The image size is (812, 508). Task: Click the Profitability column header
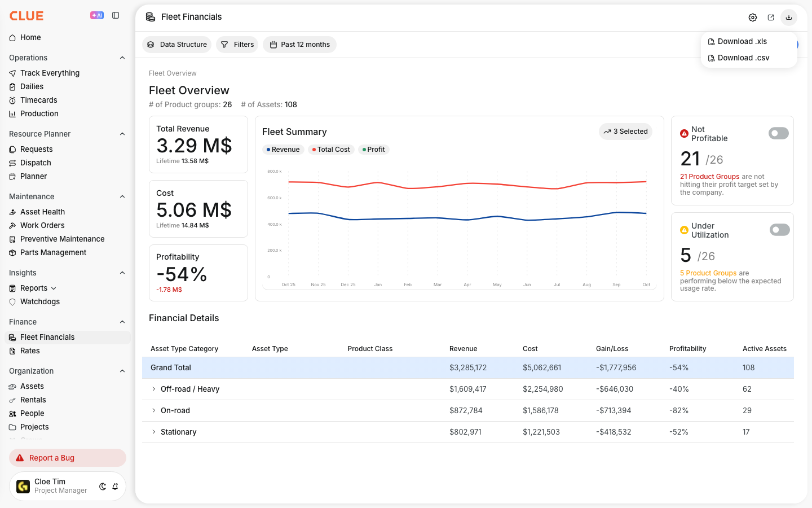tap(687, 349)
